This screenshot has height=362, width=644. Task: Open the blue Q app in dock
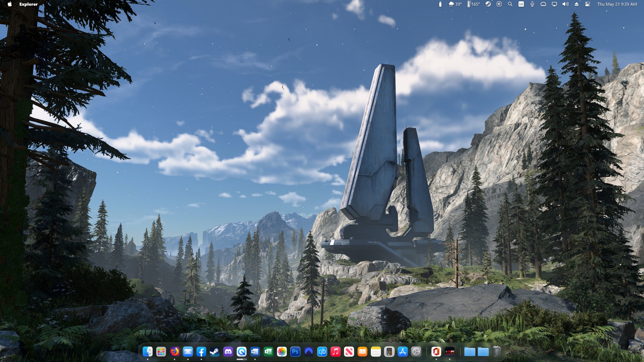pyautogui.click(x=242, y=352)
